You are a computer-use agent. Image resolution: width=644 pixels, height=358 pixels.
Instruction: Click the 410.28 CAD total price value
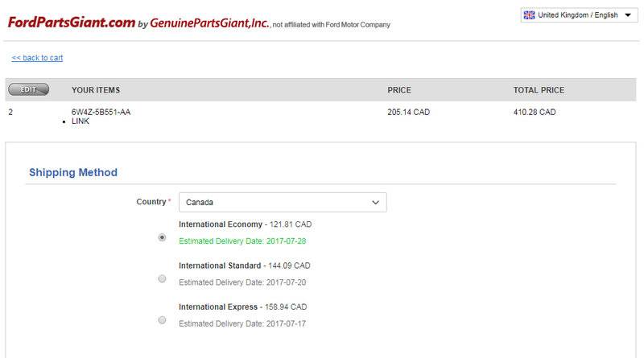click(x=535, y=112)
